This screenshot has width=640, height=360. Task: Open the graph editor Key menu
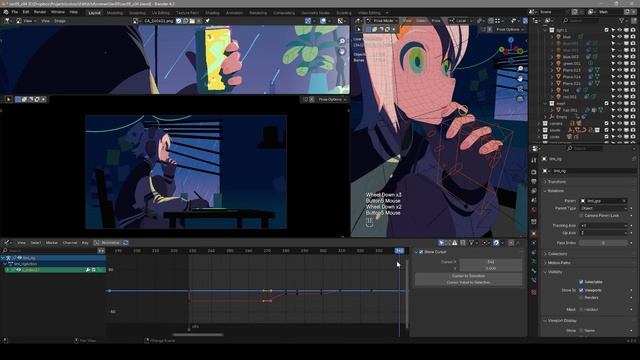coord(85,242)
